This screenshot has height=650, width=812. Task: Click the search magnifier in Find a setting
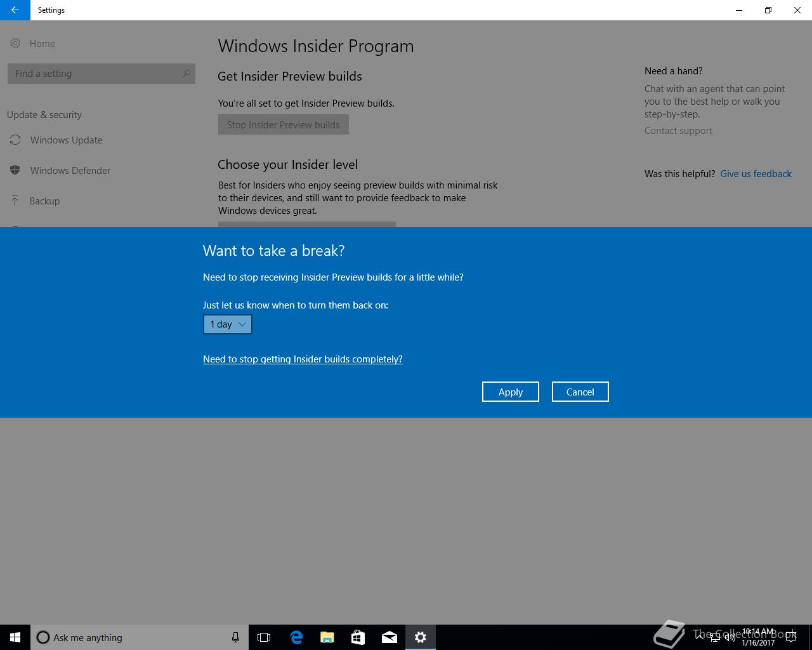click(x=187, y=74)
